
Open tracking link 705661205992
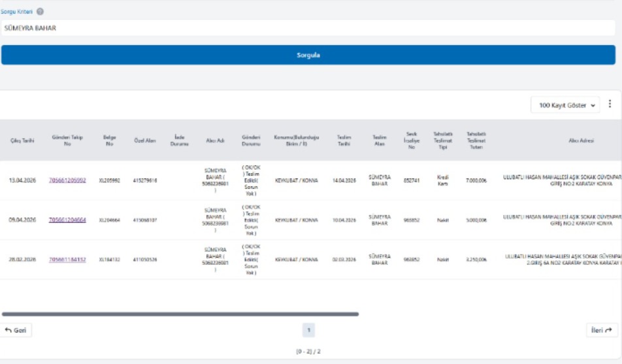tap(67, 180)
